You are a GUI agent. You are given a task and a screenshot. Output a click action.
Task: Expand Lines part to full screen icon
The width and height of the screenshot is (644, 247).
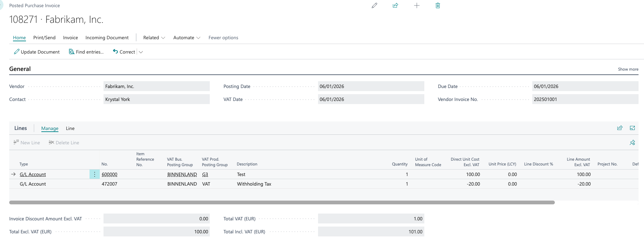click(632, 128)
